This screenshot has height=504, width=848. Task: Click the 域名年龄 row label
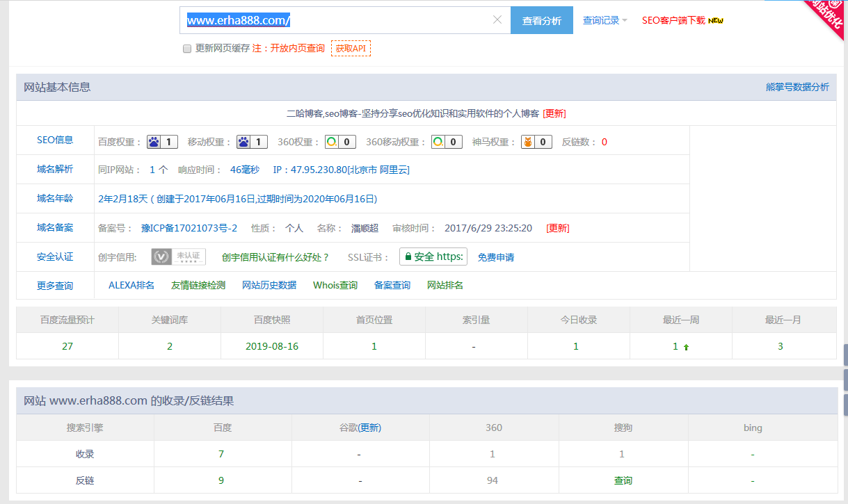tap(55, 198)
